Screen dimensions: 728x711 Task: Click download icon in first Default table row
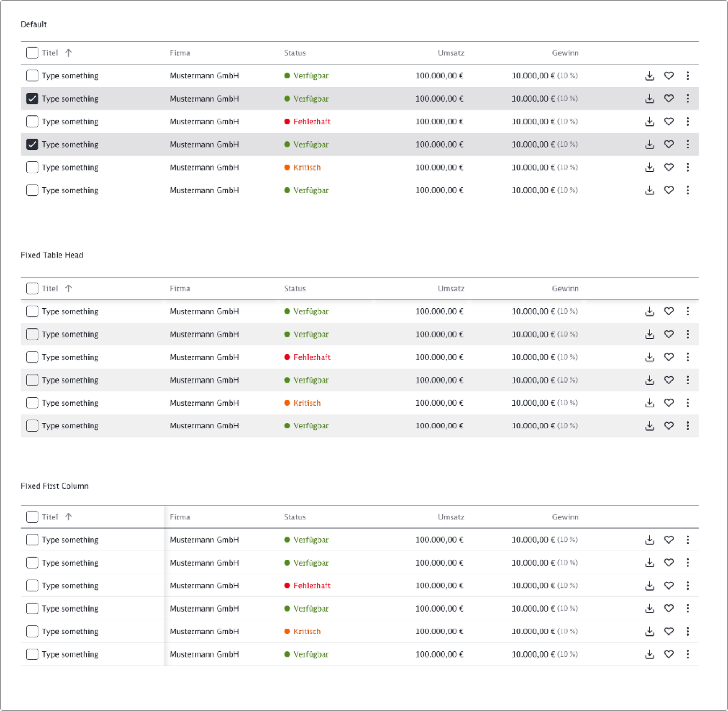tap(650, 76)
